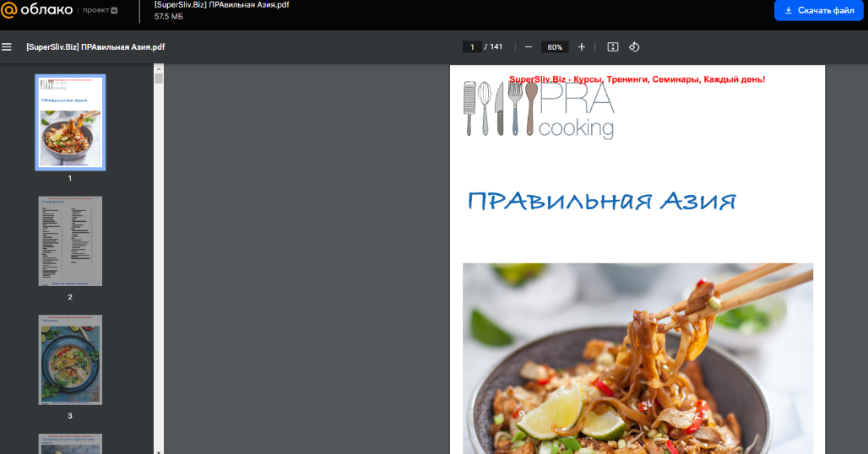
Task: Click the проект label beside the logo
Action: 100,10
